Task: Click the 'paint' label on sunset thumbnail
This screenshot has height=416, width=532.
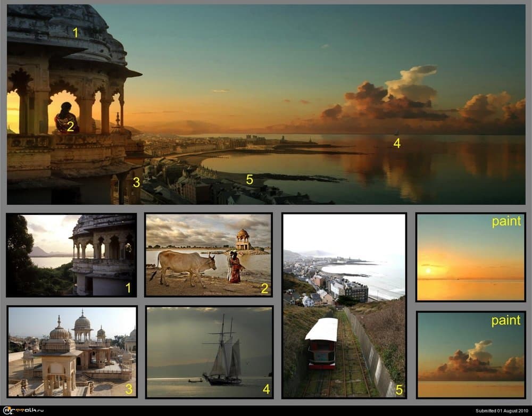Action: (506, 222)
